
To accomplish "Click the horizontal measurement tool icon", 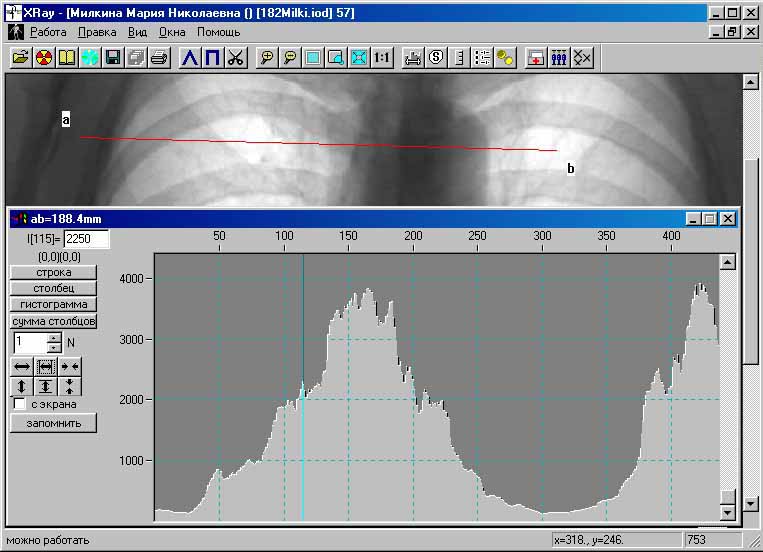I will 413,58.
